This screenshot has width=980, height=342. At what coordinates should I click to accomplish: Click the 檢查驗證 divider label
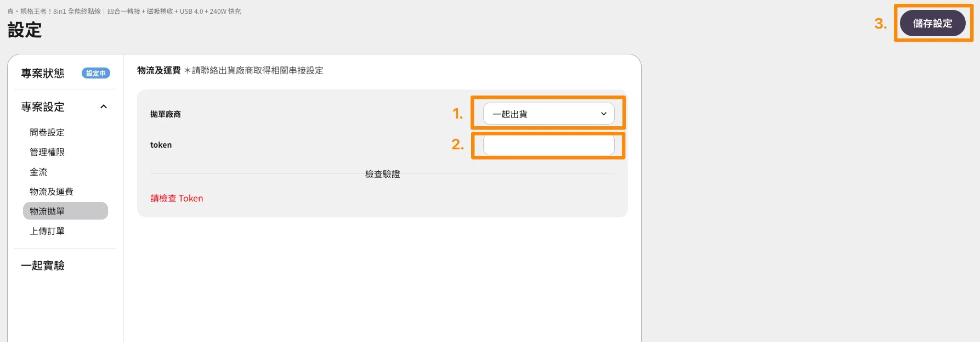(382, 174)
